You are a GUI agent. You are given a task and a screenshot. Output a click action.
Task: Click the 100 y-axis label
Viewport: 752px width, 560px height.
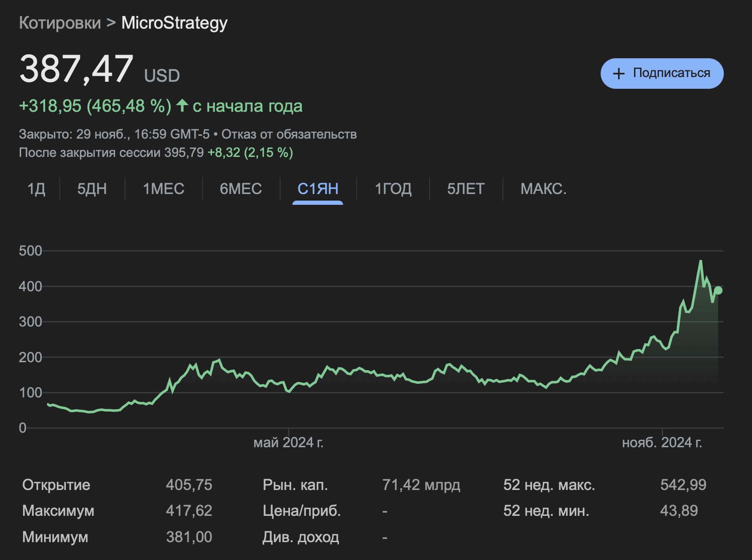coord(30,393)
